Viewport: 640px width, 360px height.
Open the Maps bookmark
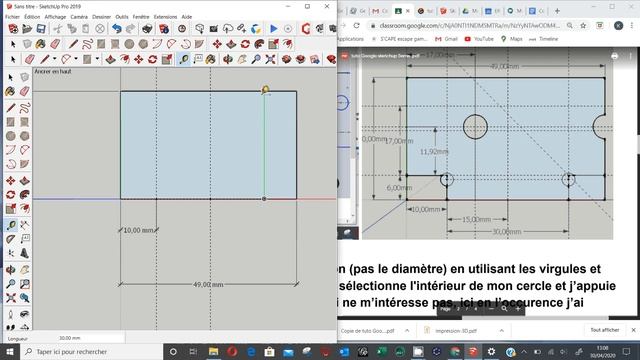(511, 39)
